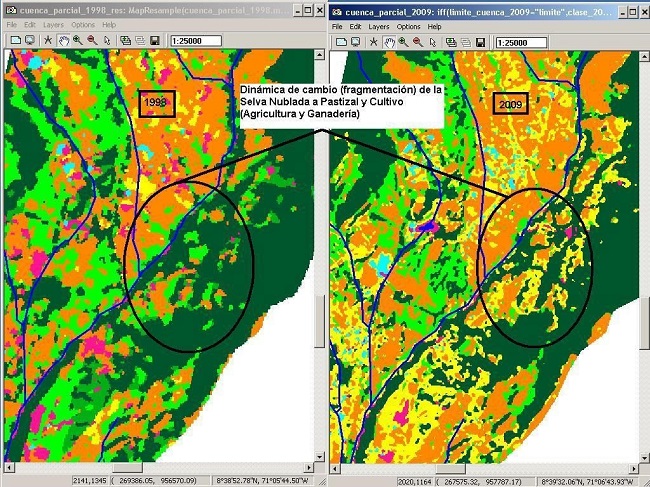The width and height of the screenshot is (650, 487).
Task: Click the 1:25000 scale box in 2009 window
Action: pos(522,41)
